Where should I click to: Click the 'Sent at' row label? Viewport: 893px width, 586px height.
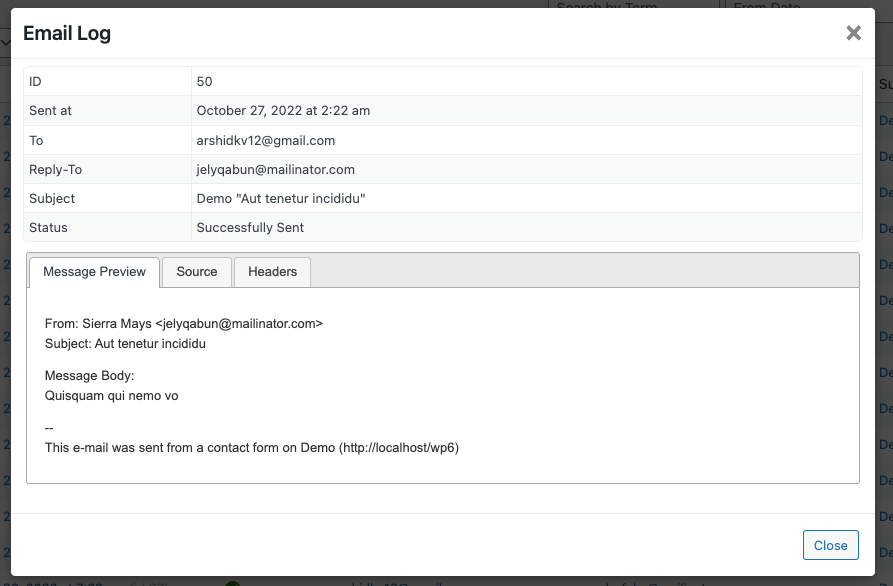click(x=50, y=110)
